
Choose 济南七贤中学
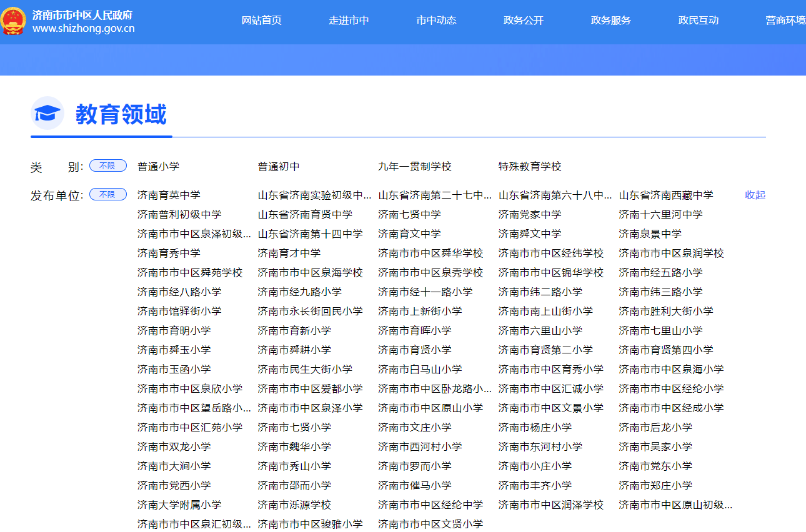[409, 214]
